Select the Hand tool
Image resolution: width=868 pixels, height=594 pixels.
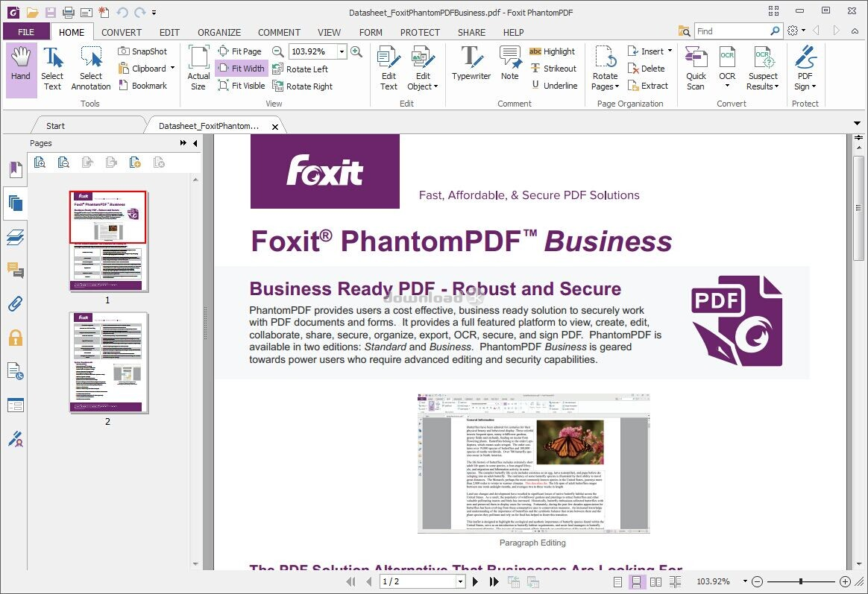pos(21,67)
